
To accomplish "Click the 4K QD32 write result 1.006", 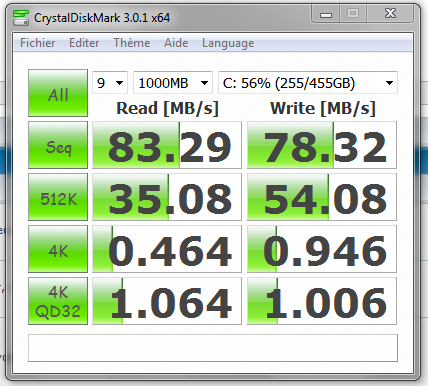I will point(322,301).
